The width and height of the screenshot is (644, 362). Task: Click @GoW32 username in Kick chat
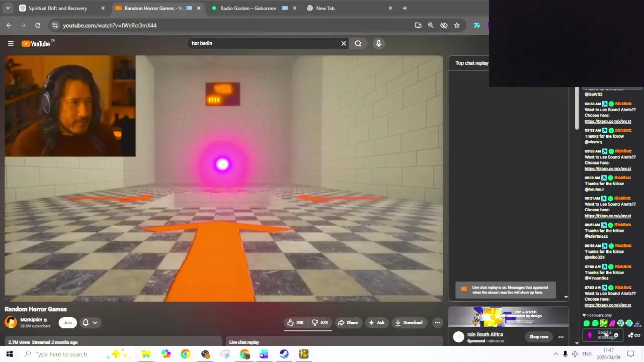[593, 95]
